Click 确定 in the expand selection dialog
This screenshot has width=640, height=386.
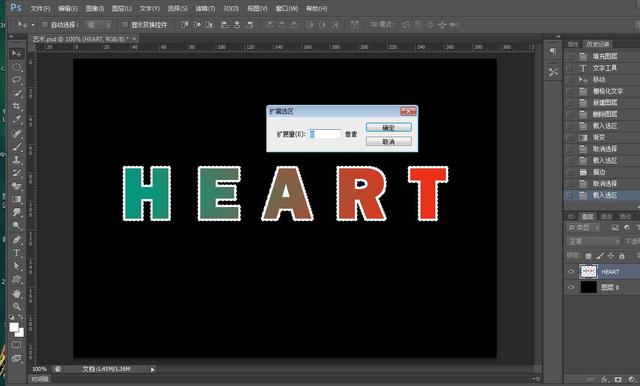[389, 128]
